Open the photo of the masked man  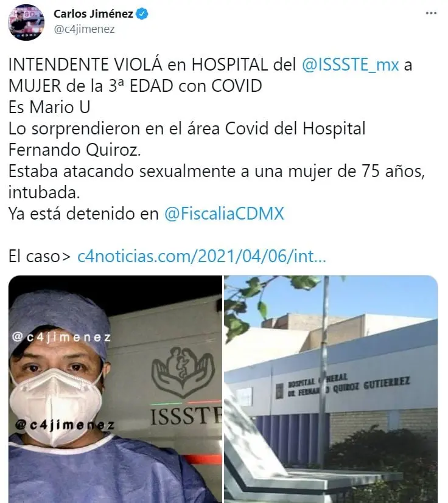tap(115, 389)
